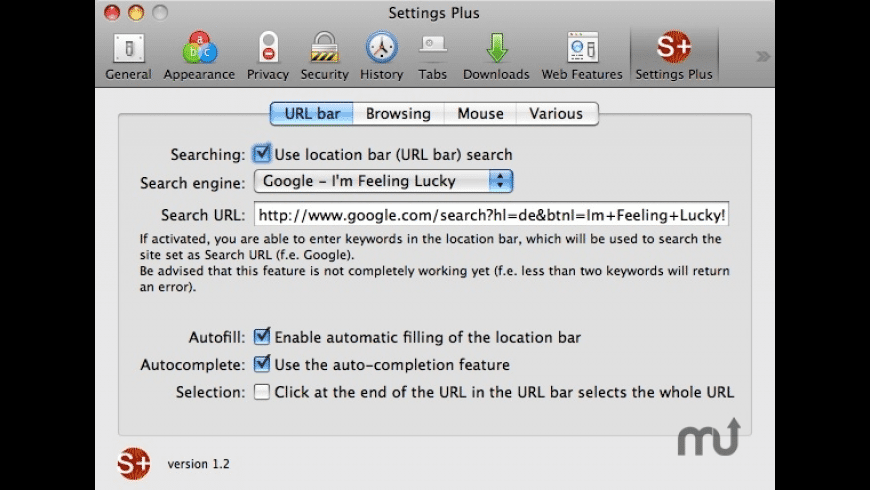Switch to the Mouse tab
The height and width of the screenshot is (490, 870).
[x=480, y=114]
